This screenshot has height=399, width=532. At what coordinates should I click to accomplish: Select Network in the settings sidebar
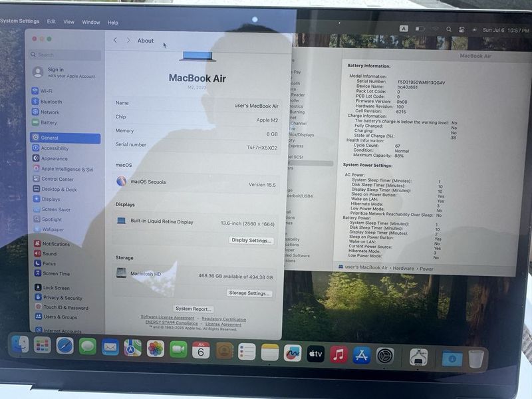[45, 112]
